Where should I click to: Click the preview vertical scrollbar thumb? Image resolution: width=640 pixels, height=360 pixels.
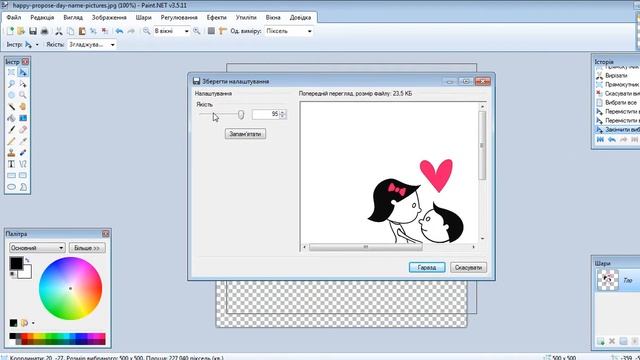482,145
